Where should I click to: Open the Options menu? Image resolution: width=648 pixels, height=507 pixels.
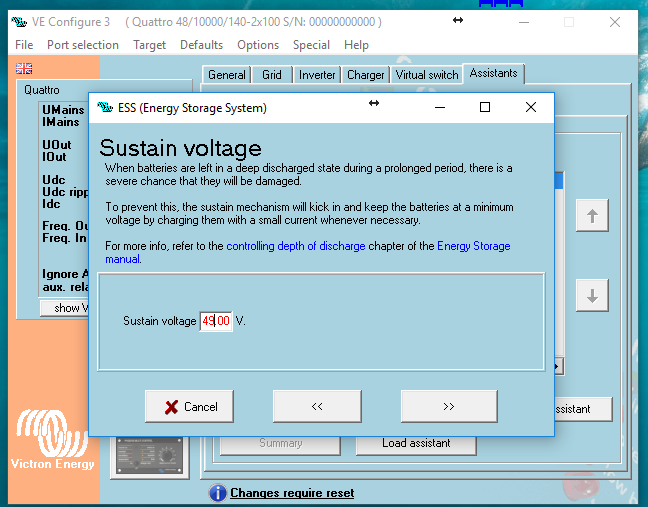click(x=258, y=45)
